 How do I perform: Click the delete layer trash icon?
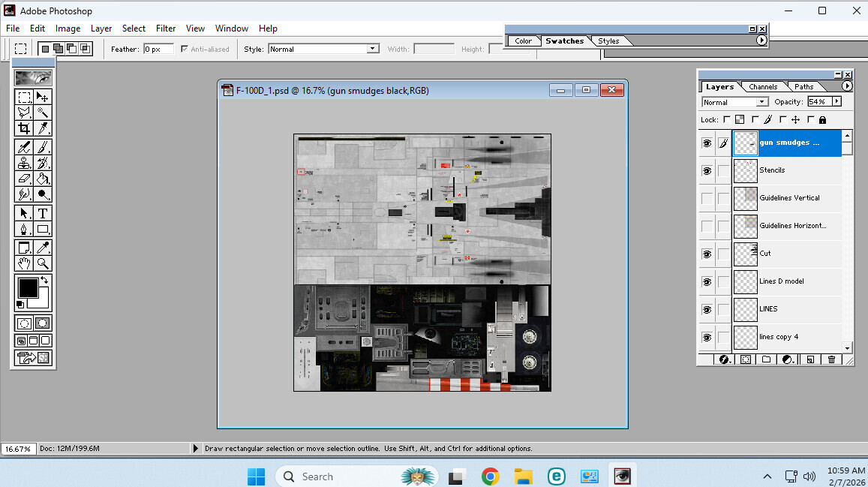831,359
